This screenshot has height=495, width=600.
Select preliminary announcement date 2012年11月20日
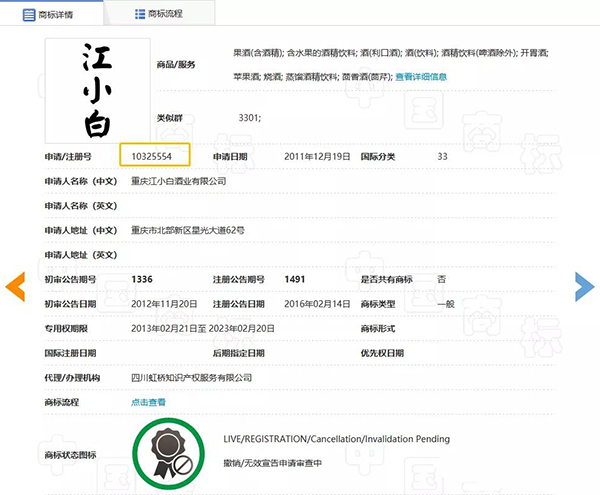point(164,304)
